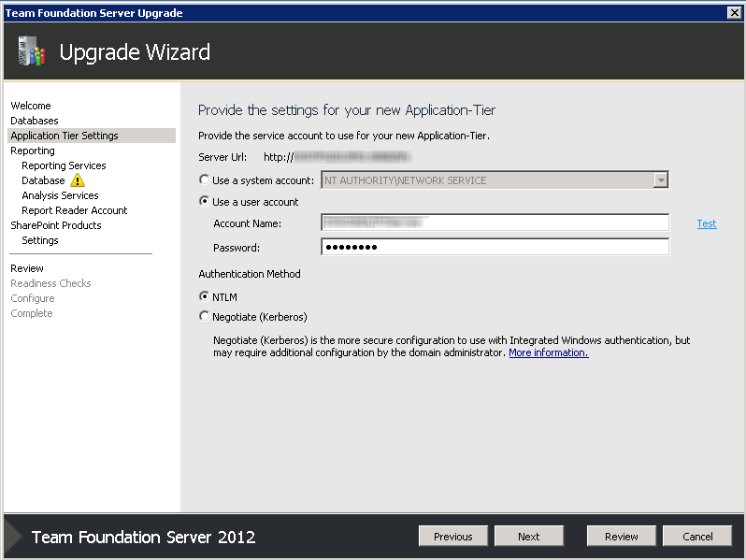The width and height of the screenshot is (746, 560).
Task: Close the Team Foundation Server Upgrade window
Action: tap(735, 13)
